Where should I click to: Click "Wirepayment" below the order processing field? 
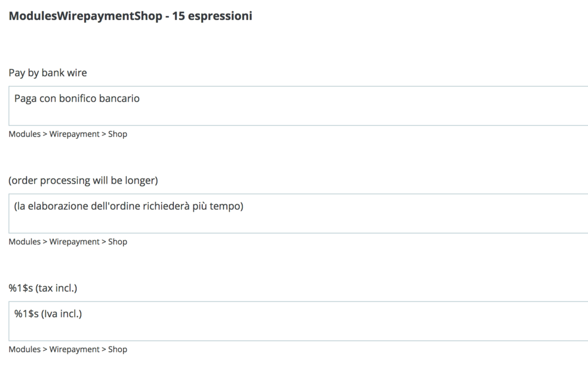(74, 241)
